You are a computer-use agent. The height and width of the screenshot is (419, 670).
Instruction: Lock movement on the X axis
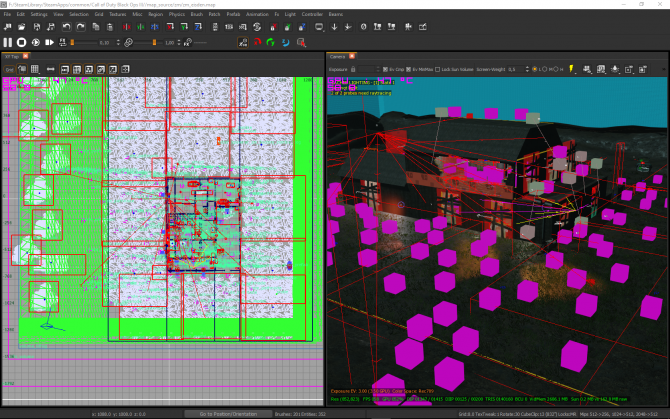273,27
